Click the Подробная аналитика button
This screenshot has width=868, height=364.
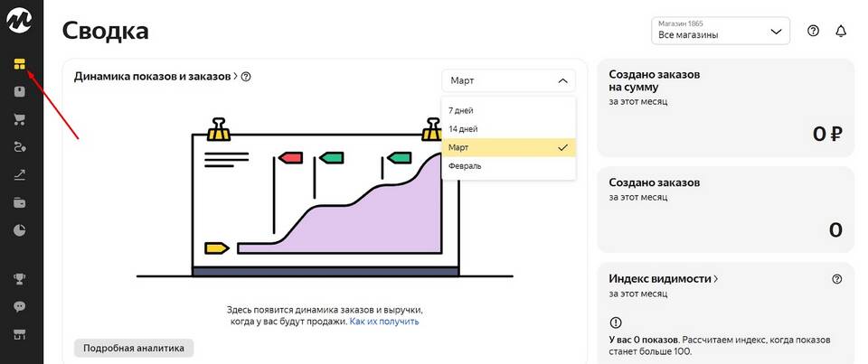click(x=134, y=348)
